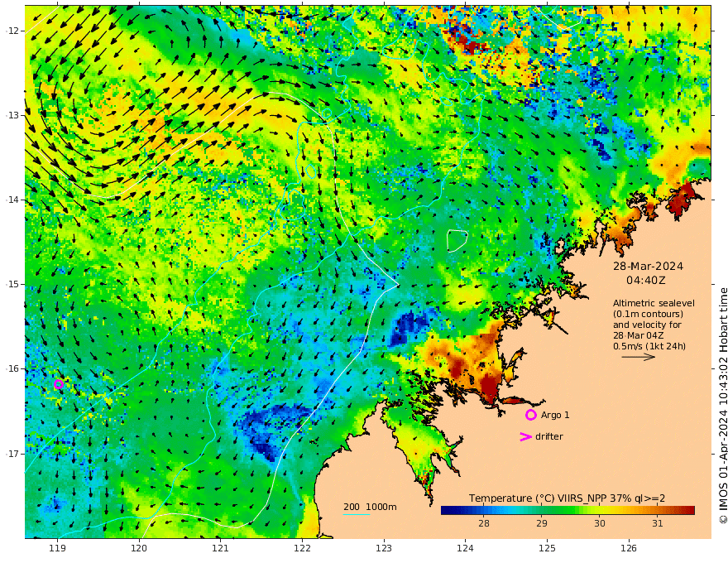Click the longitude axis label 121
728x563 pixels.
(221, 549)
